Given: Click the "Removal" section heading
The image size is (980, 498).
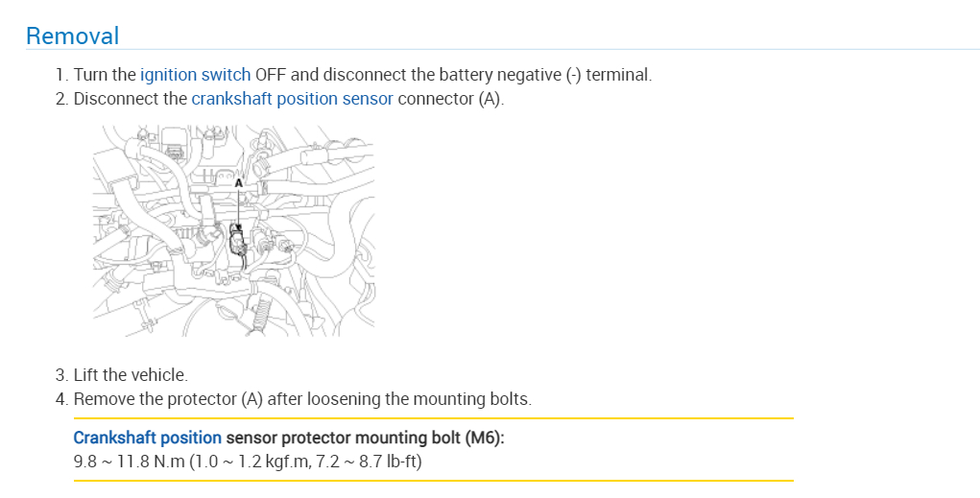Looking at the screenshot, I should [x=72, y=36].
